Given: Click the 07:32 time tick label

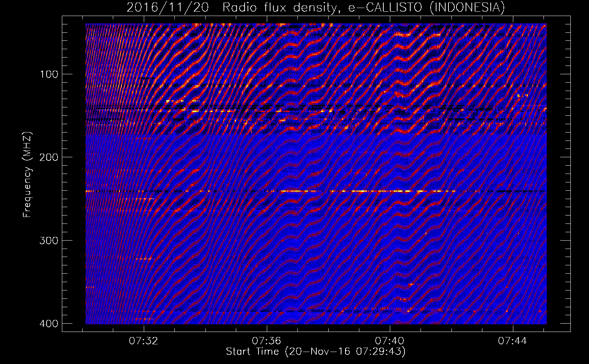Looking at the screenshot, I should 144,341.
